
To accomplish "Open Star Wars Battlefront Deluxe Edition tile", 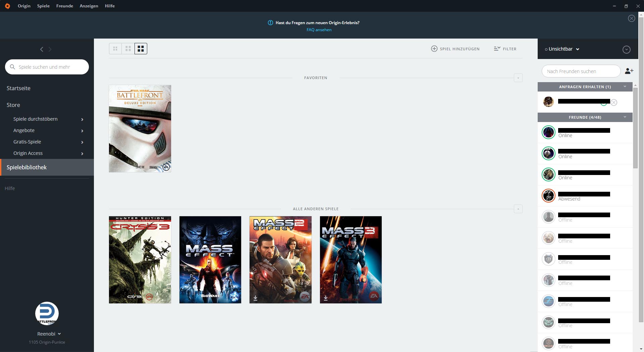I will tap(140, 129).
